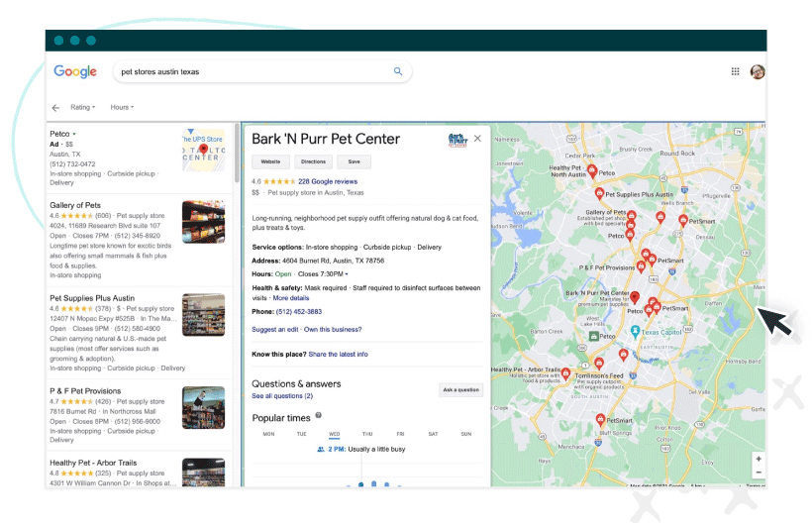Open P & F Pet Provisions photo thumbnail

coord(204,408)
